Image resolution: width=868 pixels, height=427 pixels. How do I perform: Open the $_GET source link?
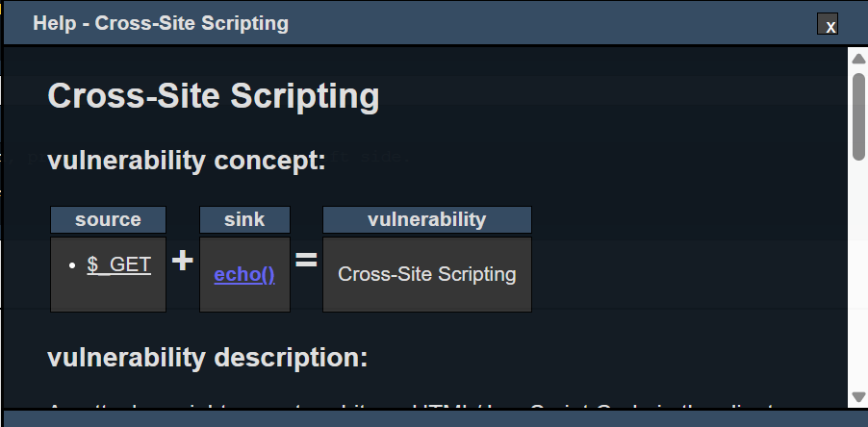click(118, 264)
